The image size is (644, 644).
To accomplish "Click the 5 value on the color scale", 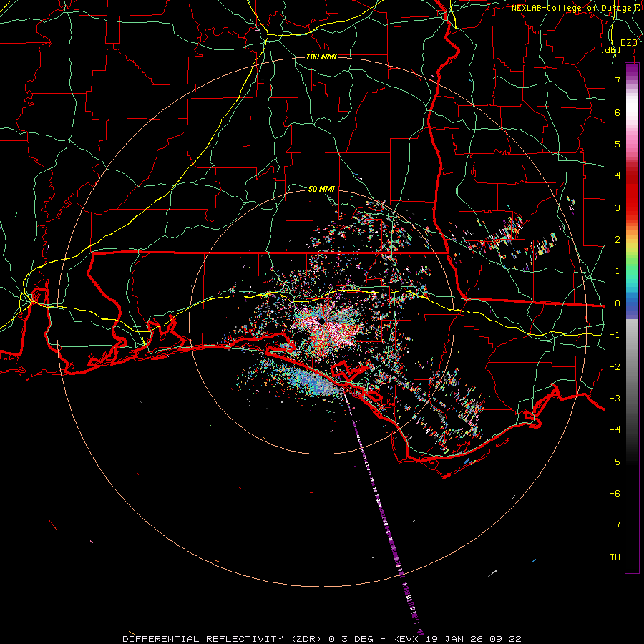I will (618, 144).
